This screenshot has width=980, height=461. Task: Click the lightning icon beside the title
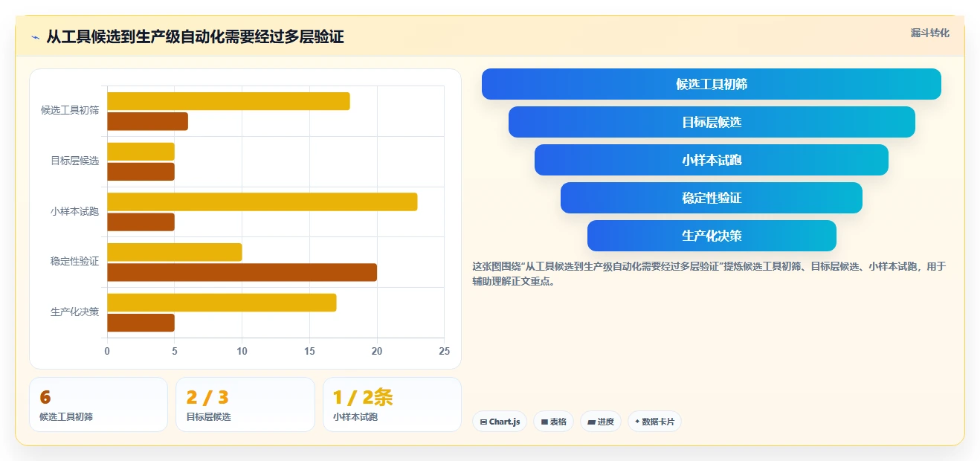[36, 37]
